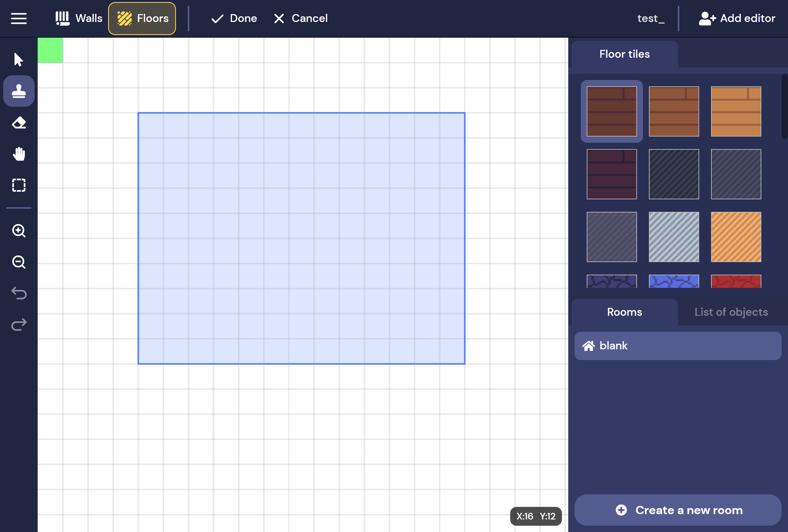The width and height of the screenshot is (788, 532).
Task: Toggle the Floors mode button
Action: [x=142, y=18]
